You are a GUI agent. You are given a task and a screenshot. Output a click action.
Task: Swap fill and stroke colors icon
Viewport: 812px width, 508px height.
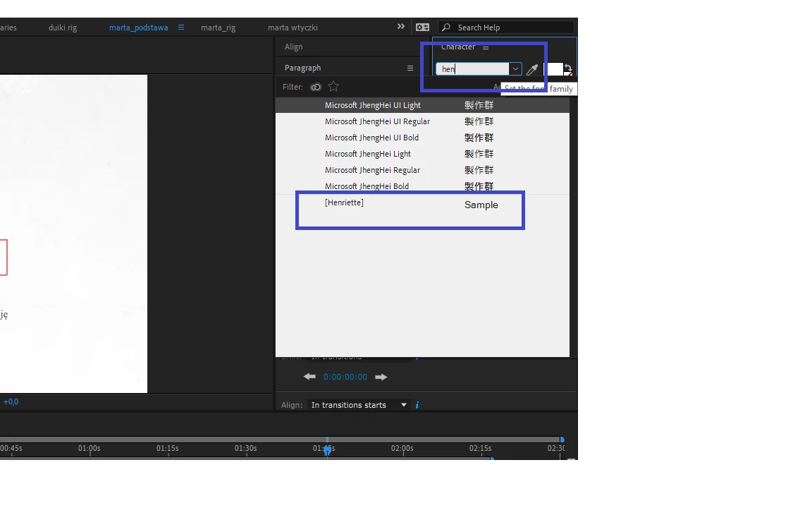click(x=568, y=68)
